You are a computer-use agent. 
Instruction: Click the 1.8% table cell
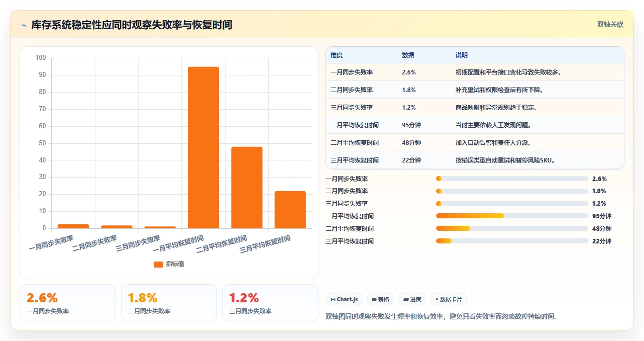point(409,90)
